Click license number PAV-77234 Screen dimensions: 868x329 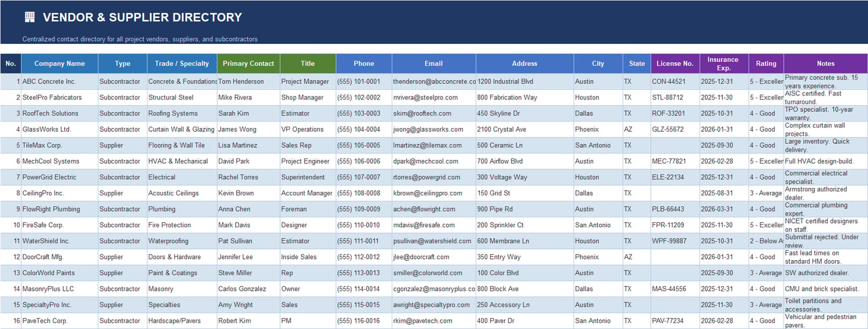point(675,321)
